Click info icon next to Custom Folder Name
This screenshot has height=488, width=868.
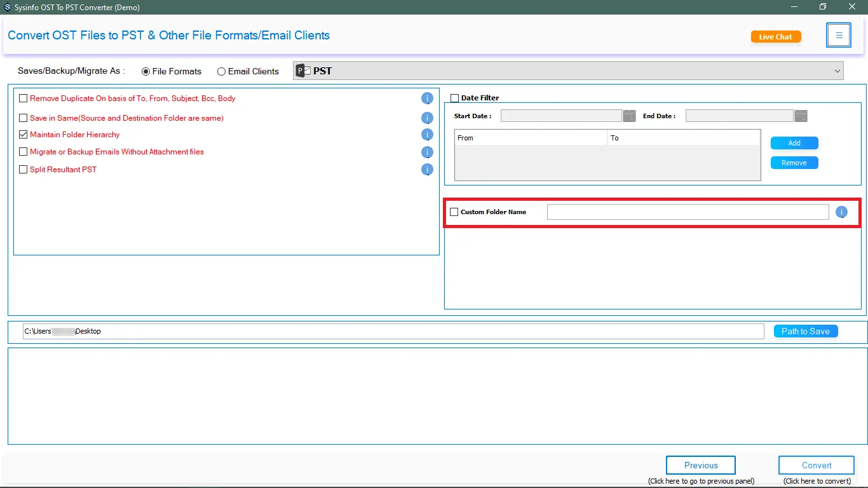[841, 212]
